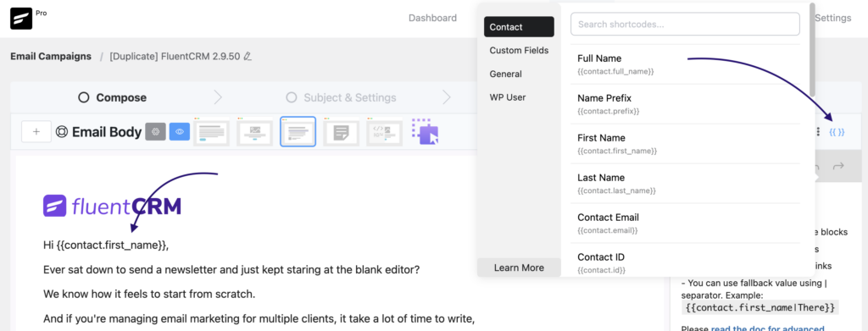Screen dimensions: 868x331
Task: Focus the Search shortcodes field
Action: coord(685,25)
